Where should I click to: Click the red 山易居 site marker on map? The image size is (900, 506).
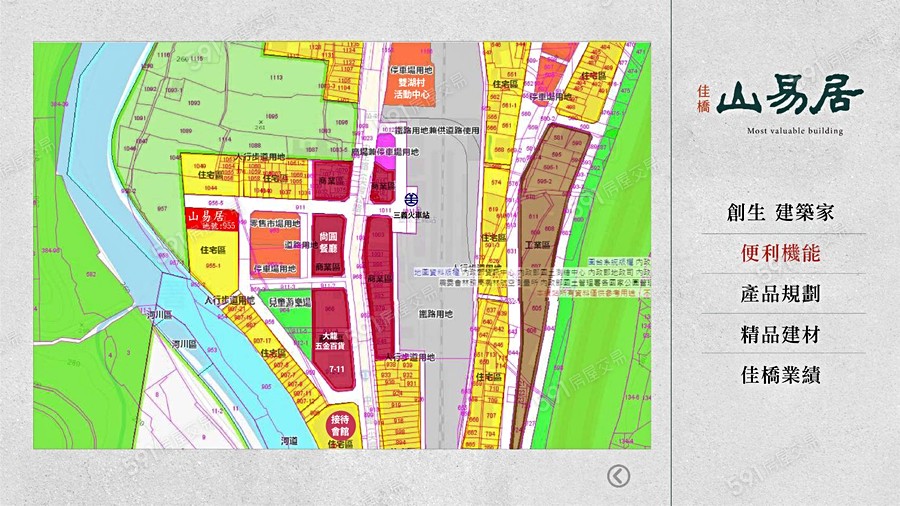point(211,220)
